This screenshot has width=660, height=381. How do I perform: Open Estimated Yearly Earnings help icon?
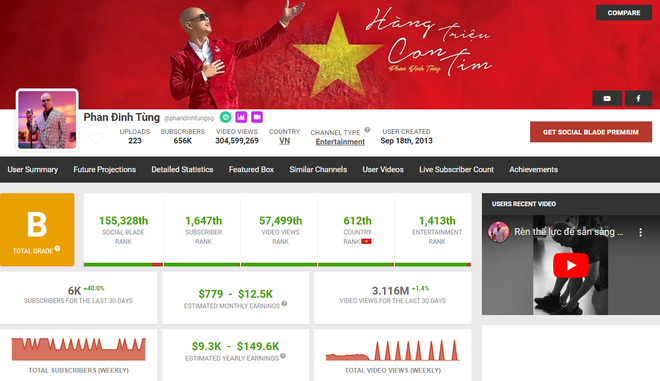coord(283,356)
